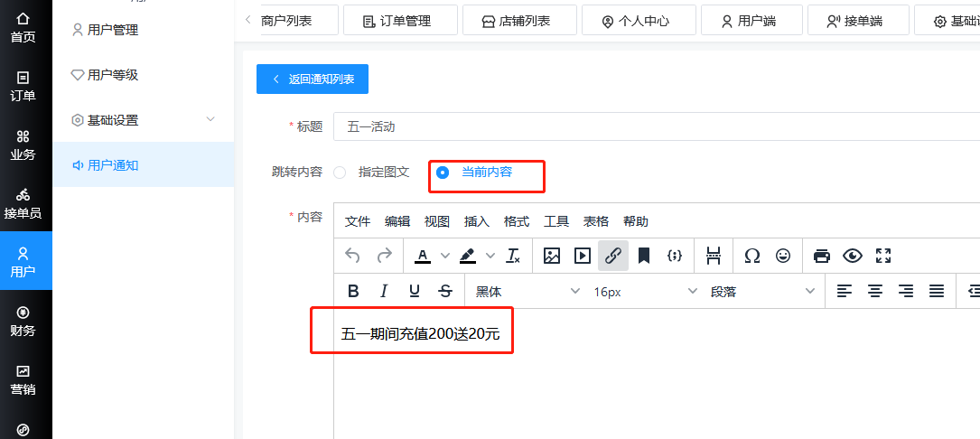The image size is (980, 439).
Task: Undo the last edit in the editor
Action: [x=352, y=255]
